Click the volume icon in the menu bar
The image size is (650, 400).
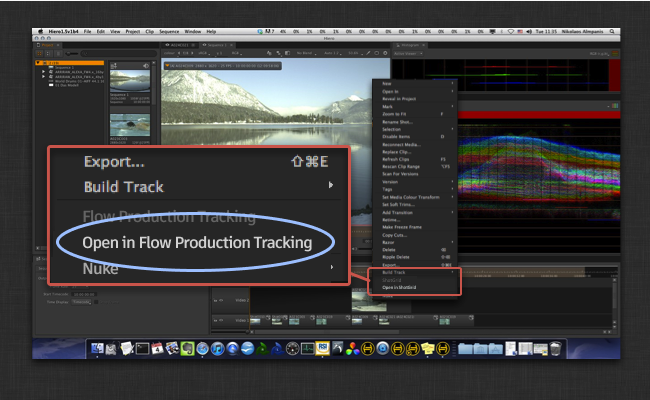(529, 32)
